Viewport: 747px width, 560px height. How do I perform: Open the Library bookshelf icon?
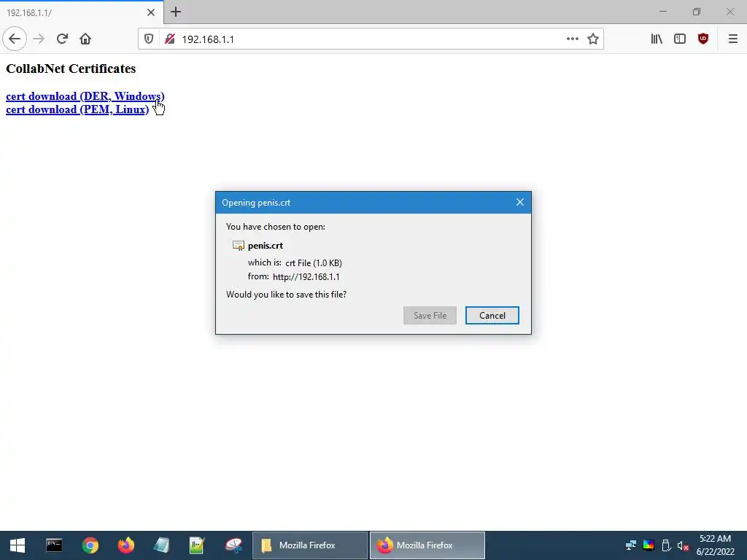(657, 39)
